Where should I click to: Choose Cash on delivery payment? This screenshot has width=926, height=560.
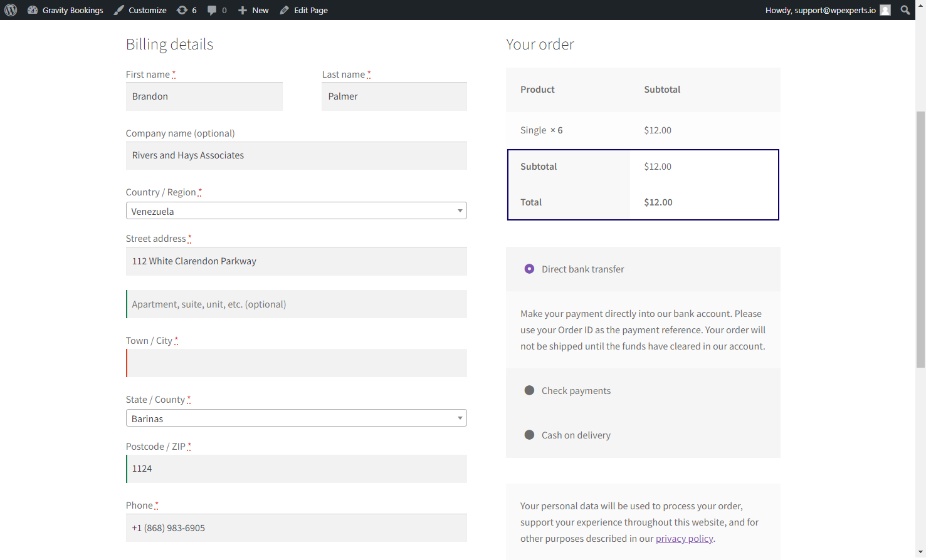click(529, 435)
